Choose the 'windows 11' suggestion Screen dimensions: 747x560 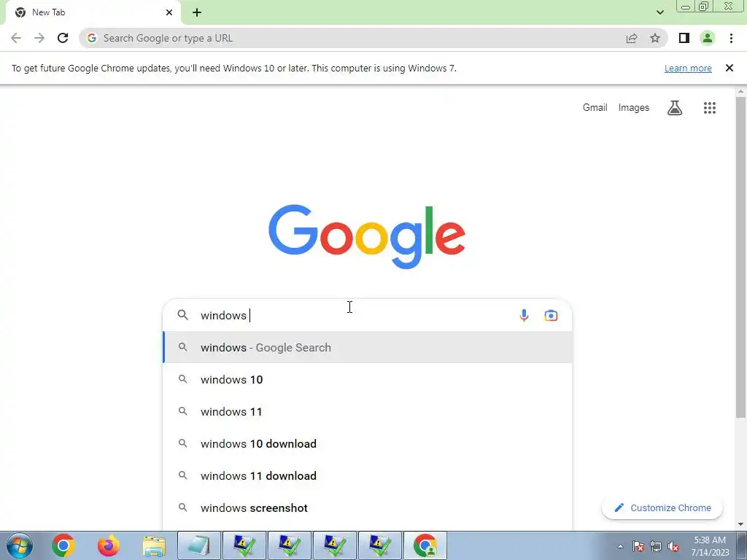point(368,411)
